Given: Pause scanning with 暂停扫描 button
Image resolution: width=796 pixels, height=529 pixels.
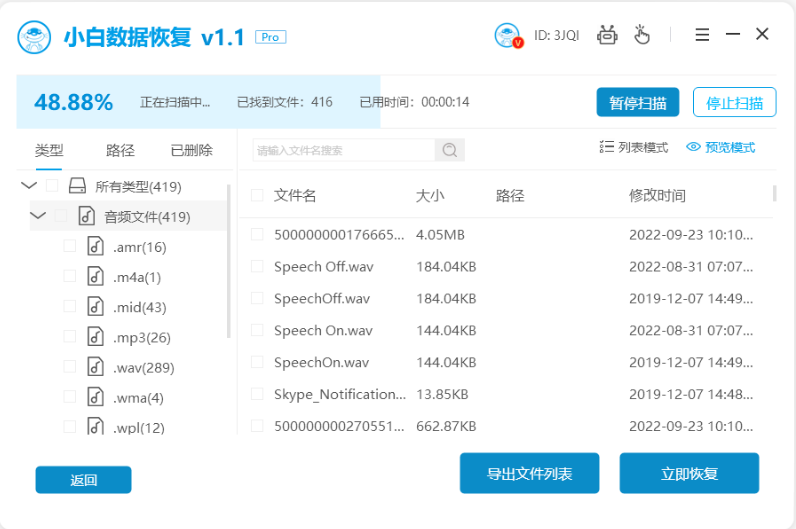Looking at the screenshot, I should 637,102.
